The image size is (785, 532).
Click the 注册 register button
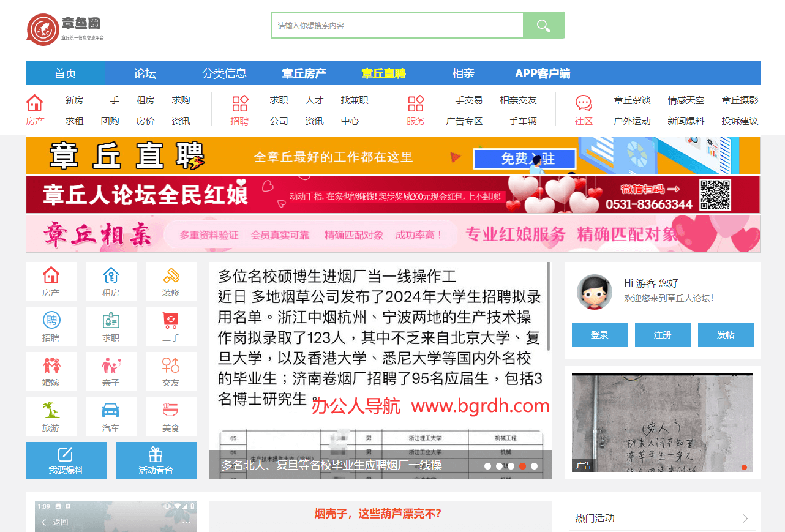(x=663, y=335)
